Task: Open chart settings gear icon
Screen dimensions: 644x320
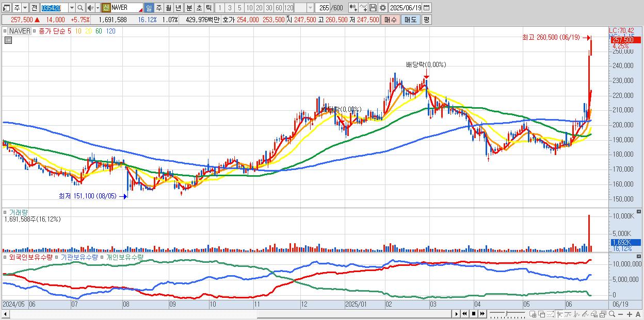Action: pyautogui.click(x=383, y=8)
